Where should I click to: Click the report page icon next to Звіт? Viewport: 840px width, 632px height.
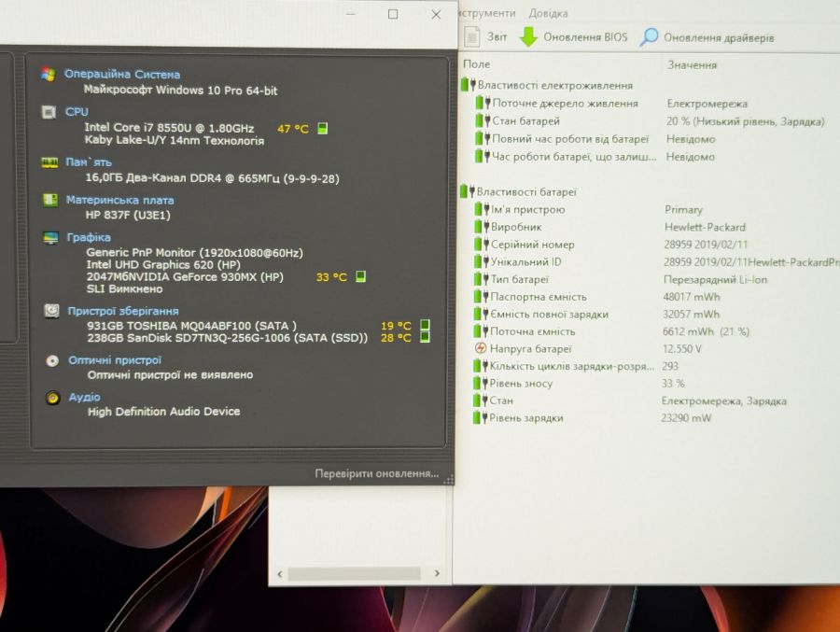tap(472, 36)
